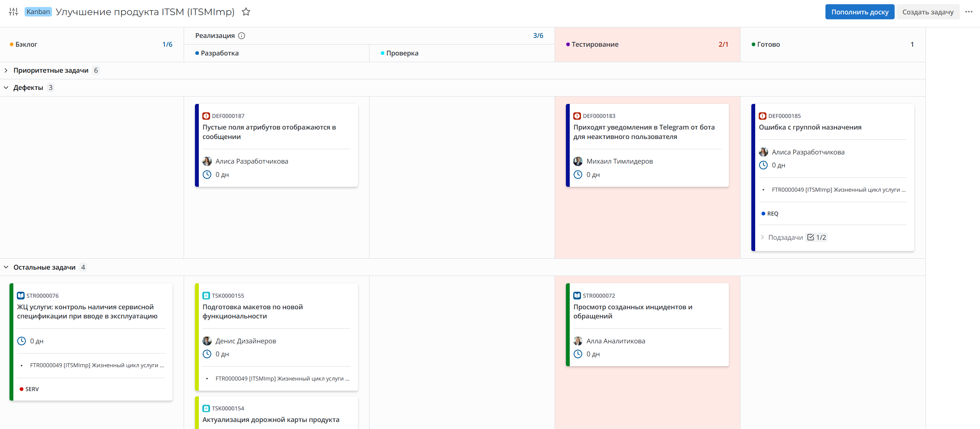Click the Kanban board type tag
Image resolution: width=980 pixels, height=429 pixels.
point(38,12)
